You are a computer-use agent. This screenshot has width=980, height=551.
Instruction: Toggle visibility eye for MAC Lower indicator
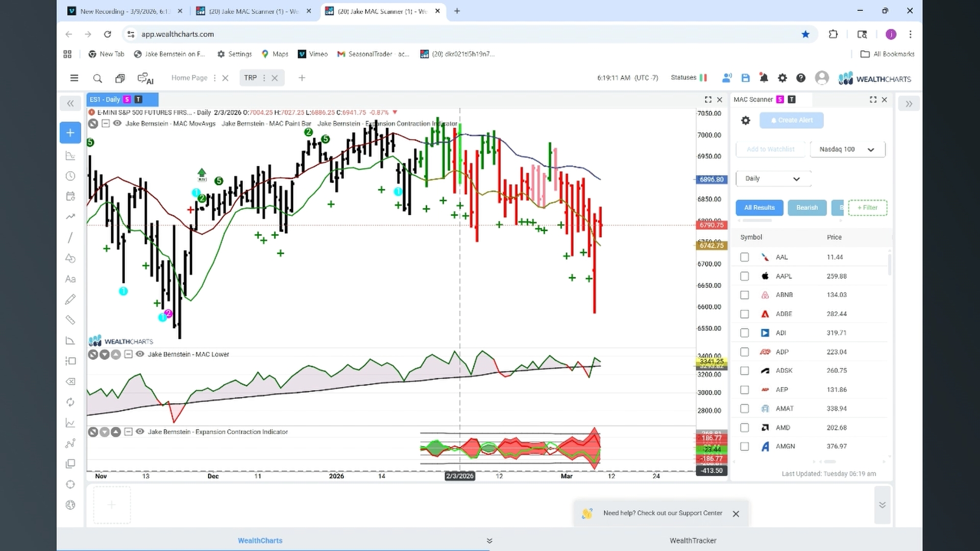(x=140, y=354)
